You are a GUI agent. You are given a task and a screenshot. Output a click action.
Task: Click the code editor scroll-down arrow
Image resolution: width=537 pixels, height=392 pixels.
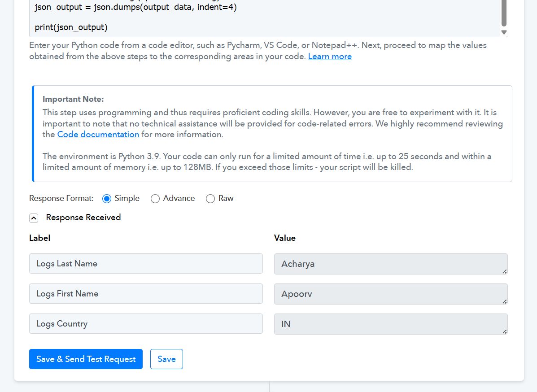pyautogui.click(x=504, y=32)
